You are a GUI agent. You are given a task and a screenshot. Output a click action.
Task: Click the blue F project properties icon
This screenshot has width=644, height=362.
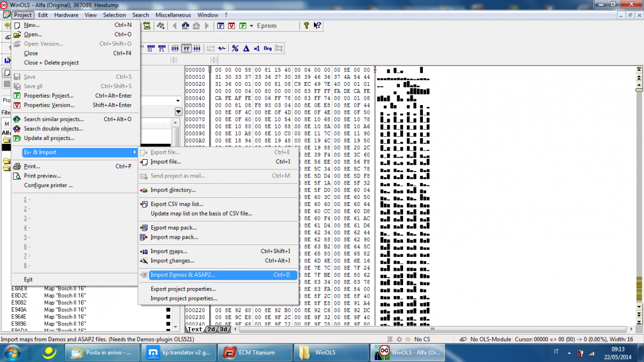point(221,25)
